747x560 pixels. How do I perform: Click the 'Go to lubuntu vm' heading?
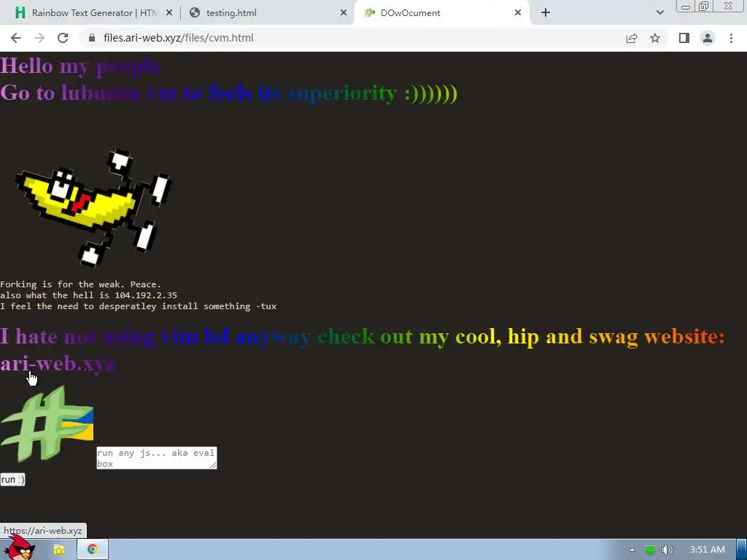(228, 93)
